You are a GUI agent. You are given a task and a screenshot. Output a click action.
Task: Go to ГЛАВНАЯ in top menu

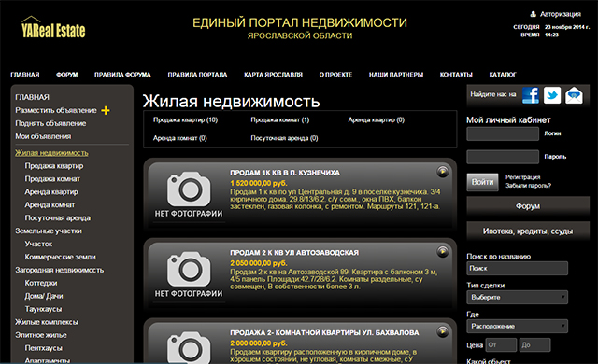click(25, 75)
